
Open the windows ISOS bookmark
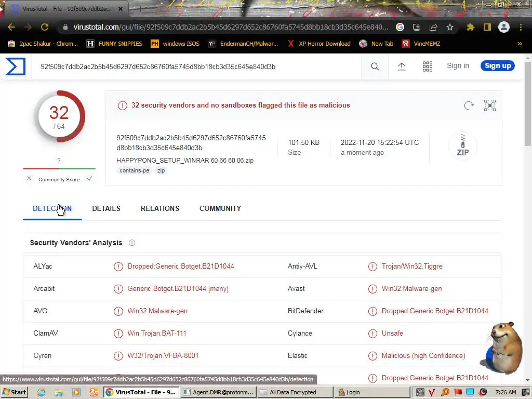[175, 44]
